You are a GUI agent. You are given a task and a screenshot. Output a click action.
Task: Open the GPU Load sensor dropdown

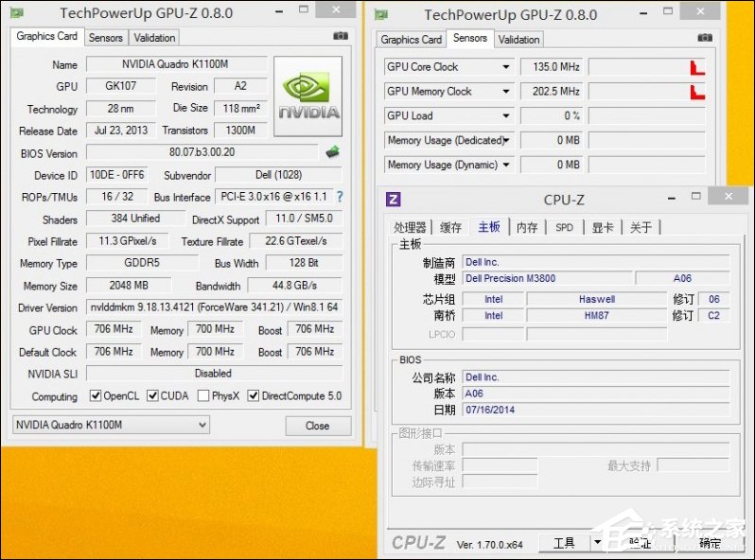pyautogui.click(x=506, y=116)
